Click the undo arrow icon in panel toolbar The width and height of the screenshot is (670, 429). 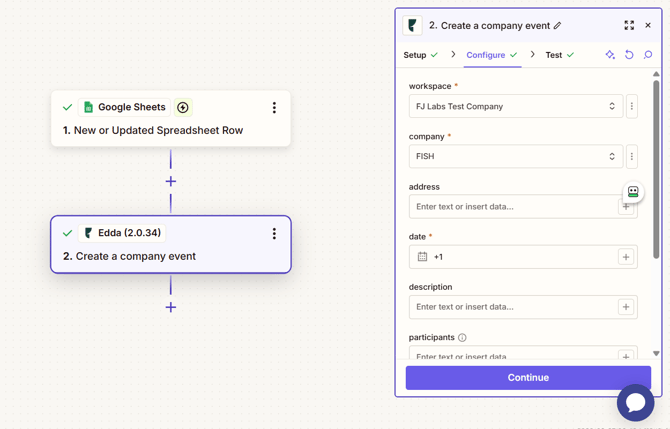point(629,55)
